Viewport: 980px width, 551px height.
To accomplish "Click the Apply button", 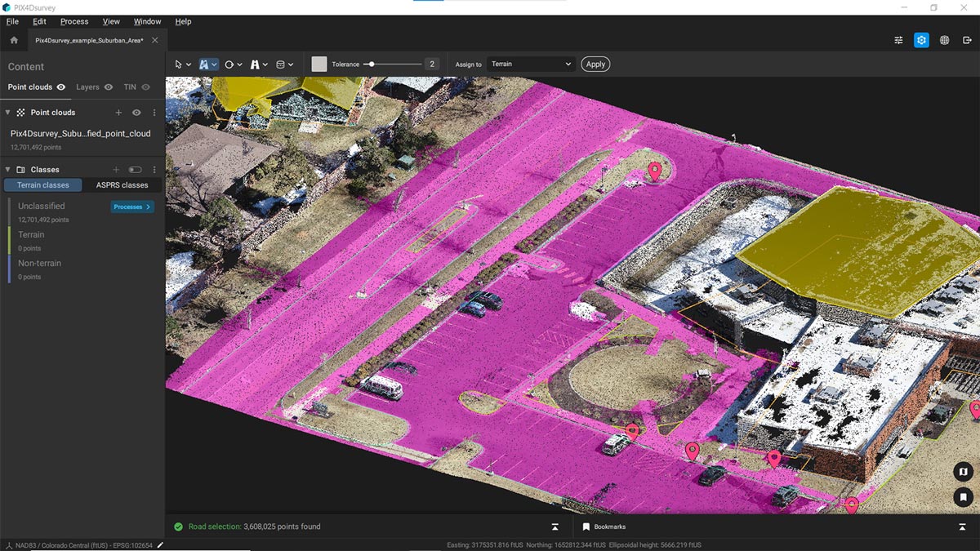I will click(596, 64).
